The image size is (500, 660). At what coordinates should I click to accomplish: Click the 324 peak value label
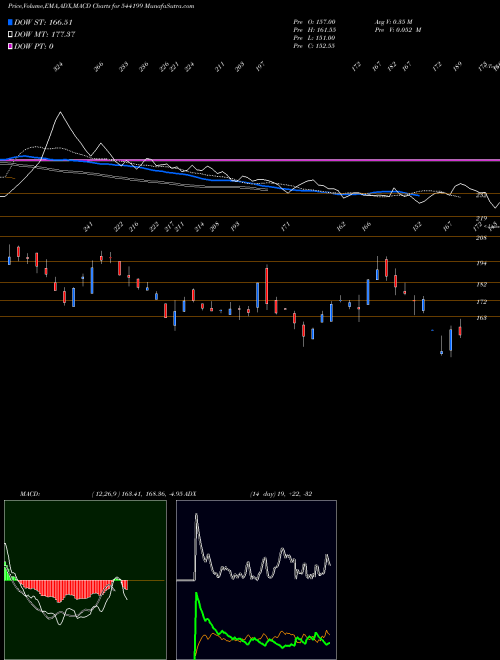pyautogui.click(x=59, y=67)
